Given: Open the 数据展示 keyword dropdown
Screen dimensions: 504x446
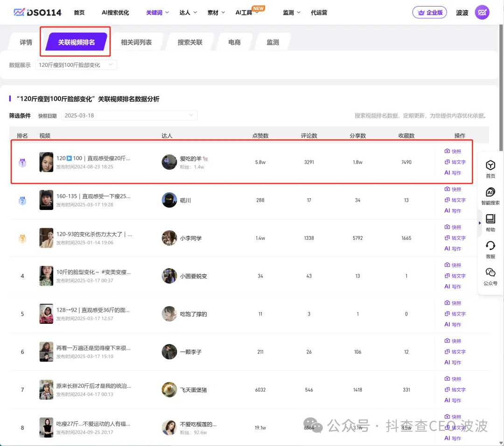Looking at the screenshot, I should click(76, 65).
